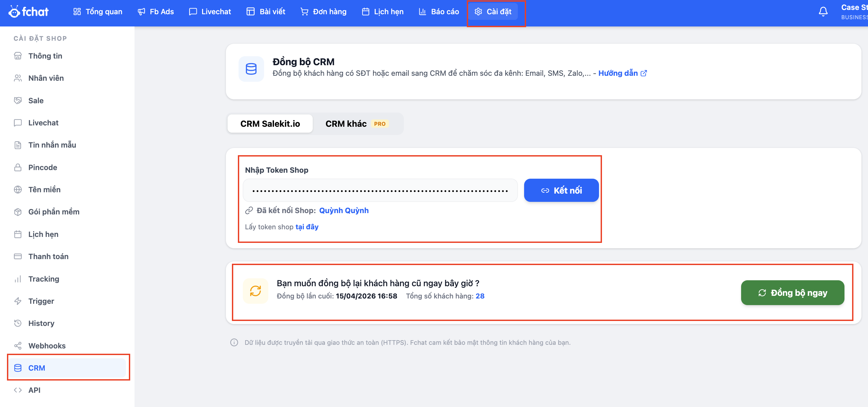The width and height of the screenshot is (868, 407).
Task: Click the Tên miền globe icon
Action: click(18, 190)
